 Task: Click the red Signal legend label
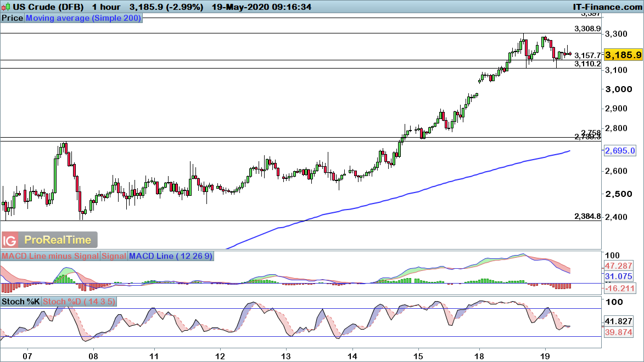point(114,256)
